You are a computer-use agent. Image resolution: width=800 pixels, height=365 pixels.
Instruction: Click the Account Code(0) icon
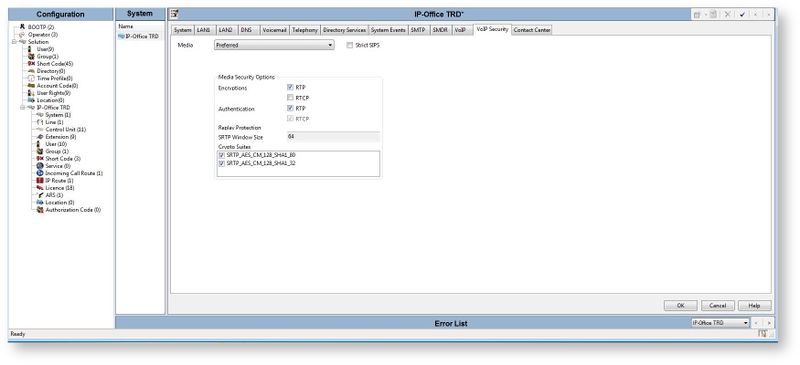[31, 85]
